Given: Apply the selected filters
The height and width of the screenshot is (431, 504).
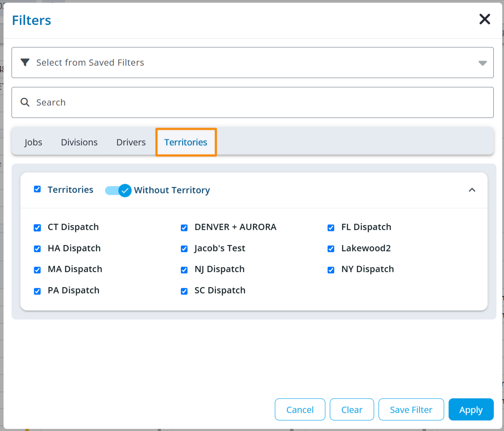Looking at the screenshot, I should tap(471, 409).
